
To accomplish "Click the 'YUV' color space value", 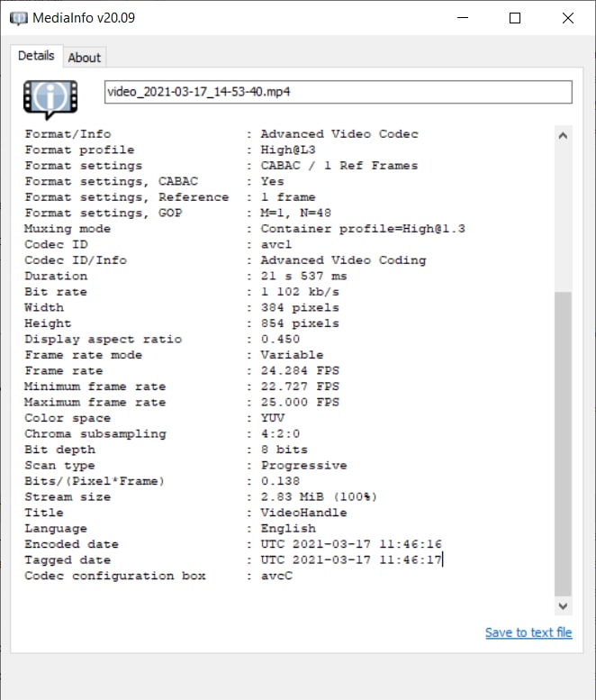I will pyautogui.click(x=273, y=418).
